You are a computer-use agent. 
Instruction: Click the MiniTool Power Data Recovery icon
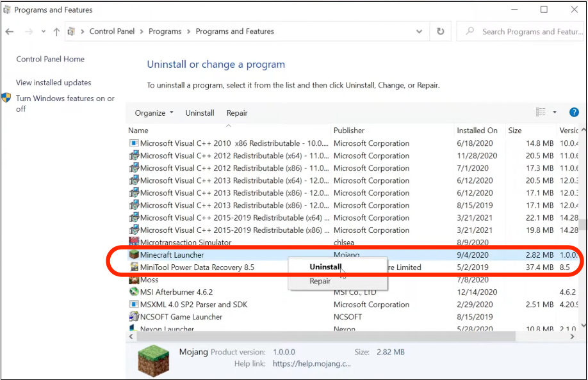click(134, 267)
